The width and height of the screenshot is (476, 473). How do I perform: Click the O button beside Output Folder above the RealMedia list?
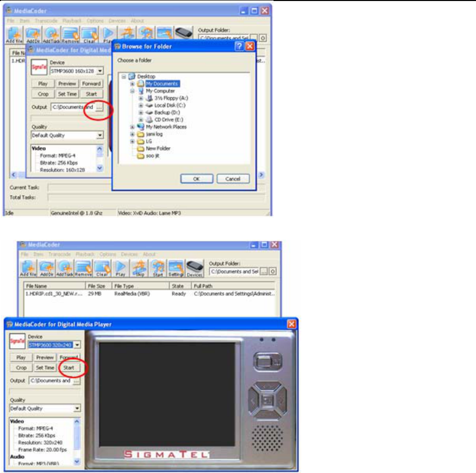(273, 272)
